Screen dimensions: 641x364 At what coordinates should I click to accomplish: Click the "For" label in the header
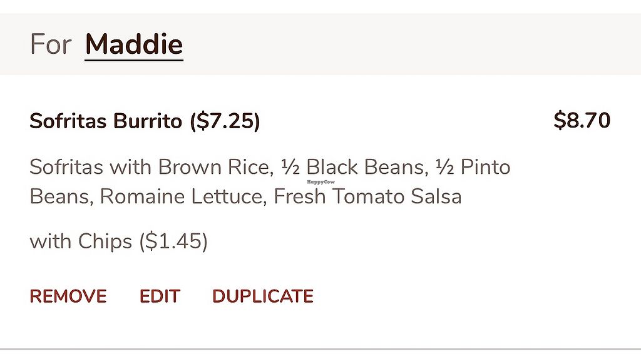(51, 45)
